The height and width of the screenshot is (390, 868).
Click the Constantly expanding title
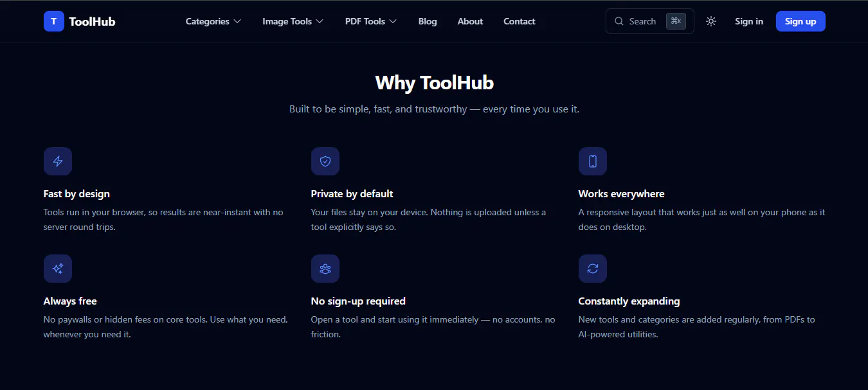(x=629, y=301)
